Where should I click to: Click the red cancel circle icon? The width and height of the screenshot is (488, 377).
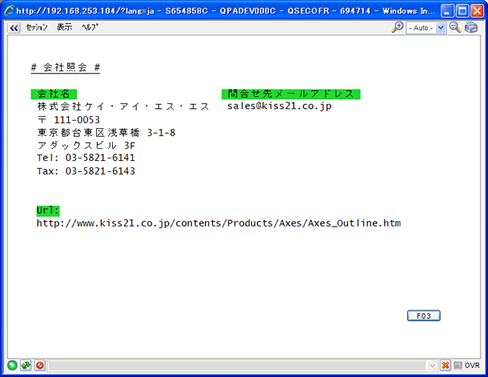point(40,365)
